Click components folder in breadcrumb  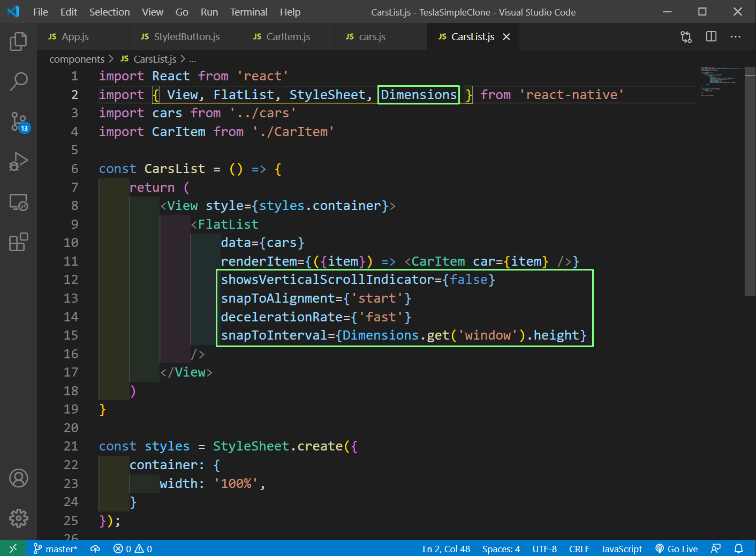(77, 59)
